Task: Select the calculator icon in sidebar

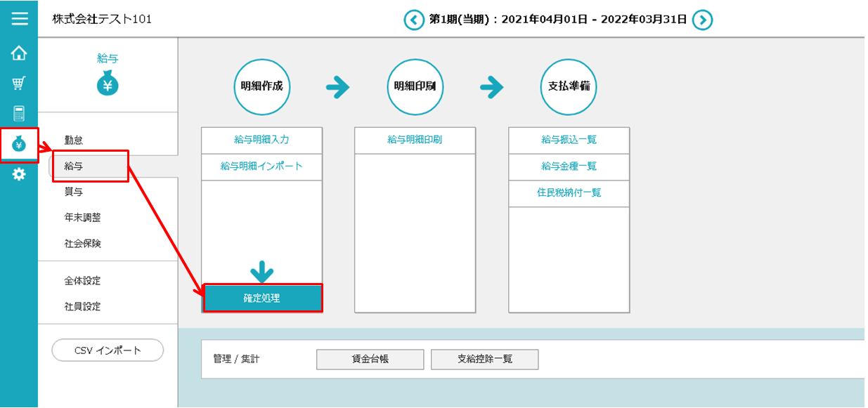Action: (x=19, y=114)
